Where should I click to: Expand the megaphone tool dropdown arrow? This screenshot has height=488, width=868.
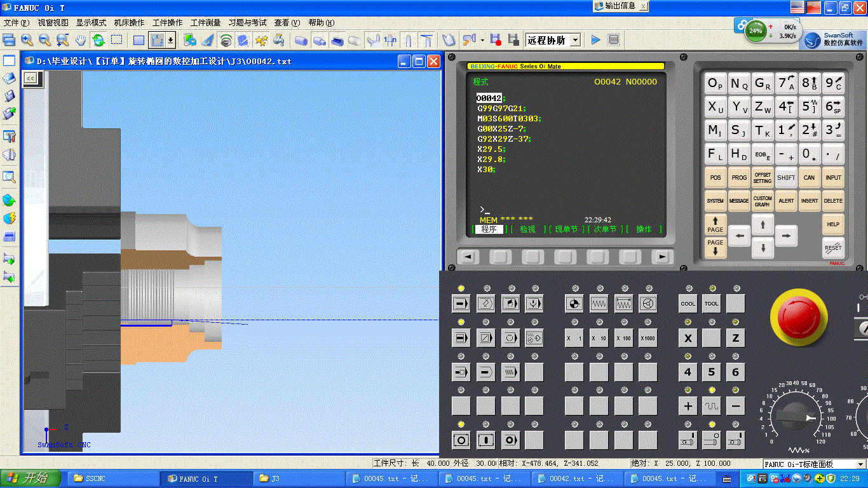click(482, 40)
